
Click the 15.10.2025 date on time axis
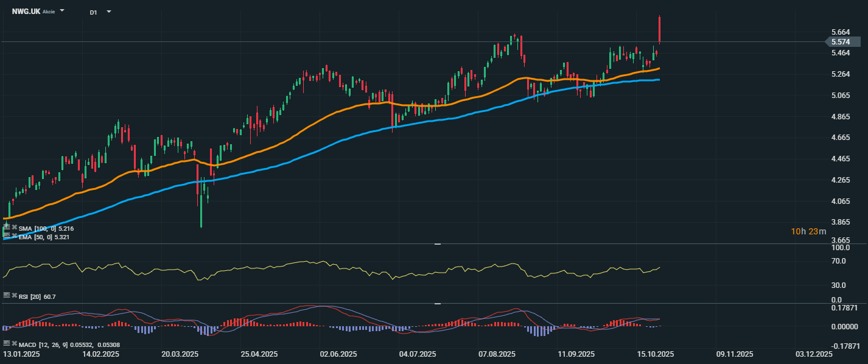point(655,354)
